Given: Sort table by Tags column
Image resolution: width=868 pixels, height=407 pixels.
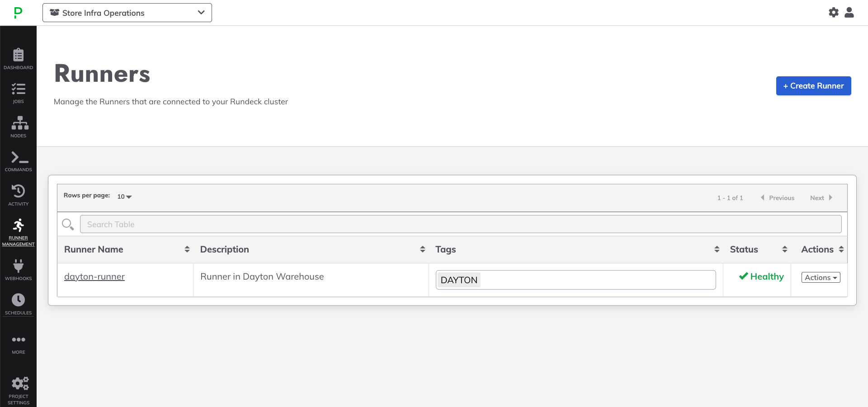Looking at the screenshot, I should click(x=717, y=249).
